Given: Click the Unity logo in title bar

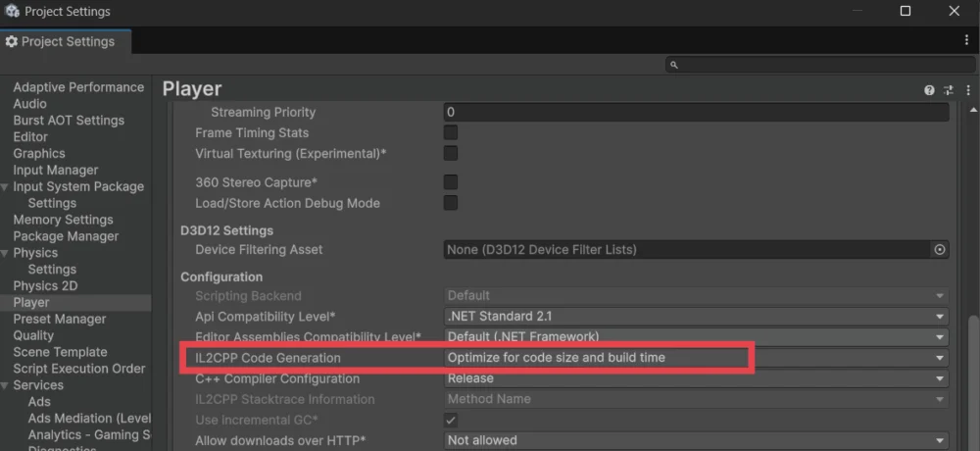Looking at the screenshot, I should 12,12.
